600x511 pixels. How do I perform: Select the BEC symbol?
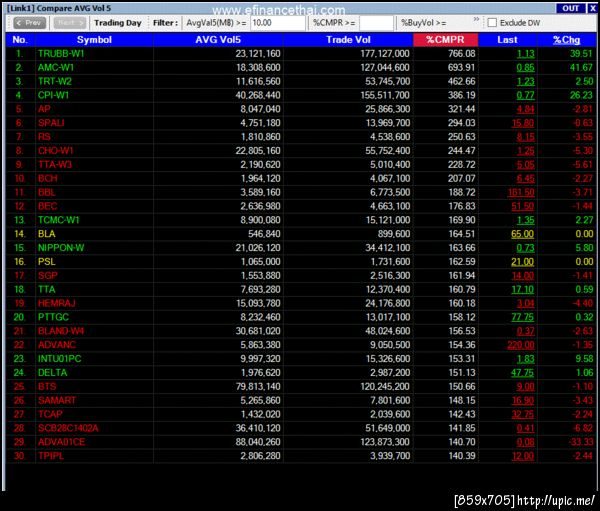click(47, 206)
